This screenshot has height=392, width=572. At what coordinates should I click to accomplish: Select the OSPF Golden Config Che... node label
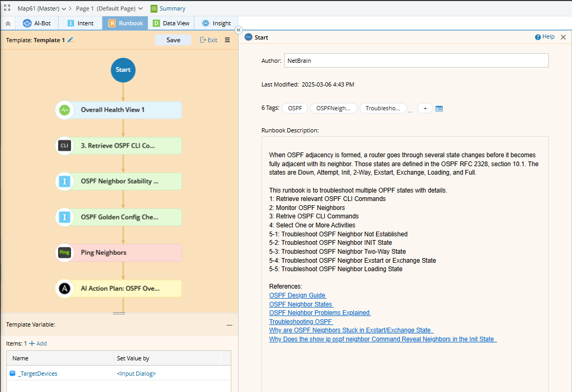(120, 217)
